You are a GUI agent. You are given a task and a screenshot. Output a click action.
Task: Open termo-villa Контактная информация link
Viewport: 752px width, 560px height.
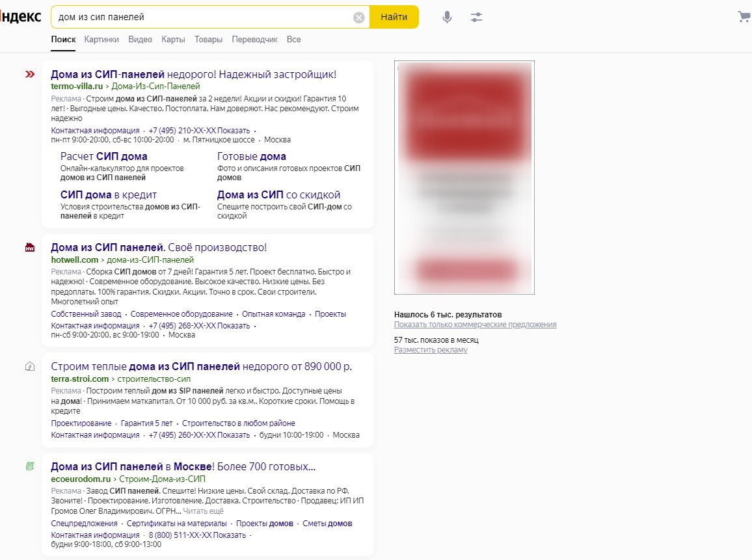(x=95, y=131)
